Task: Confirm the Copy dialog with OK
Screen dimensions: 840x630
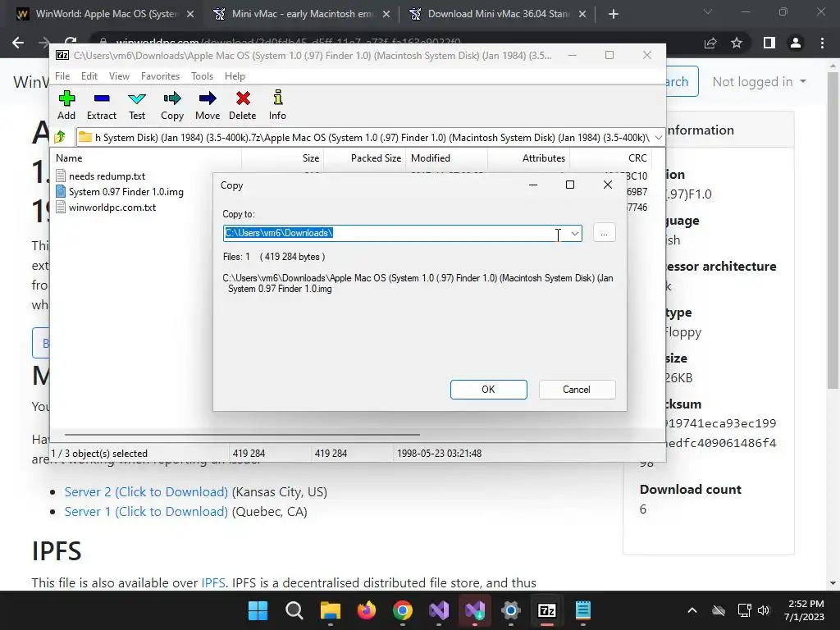Action: [x=489, y=390]
